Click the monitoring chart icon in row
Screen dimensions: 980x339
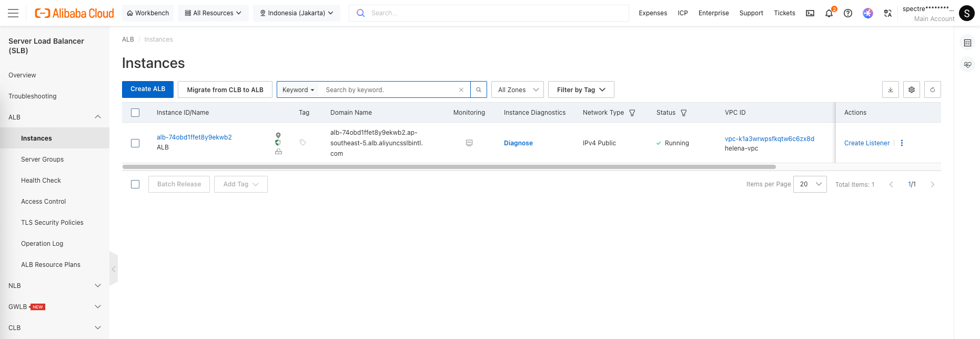click(469, 143)
